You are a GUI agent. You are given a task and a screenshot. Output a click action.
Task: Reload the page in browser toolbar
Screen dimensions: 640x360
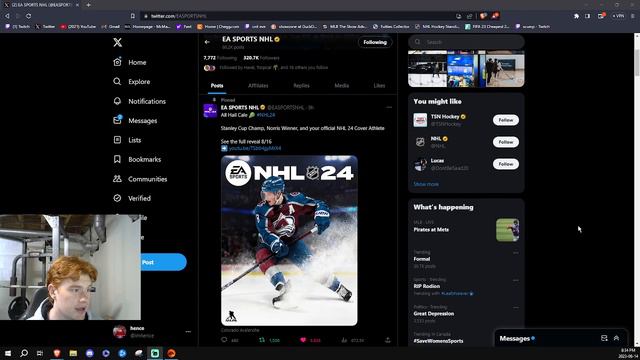pos(29,16)
